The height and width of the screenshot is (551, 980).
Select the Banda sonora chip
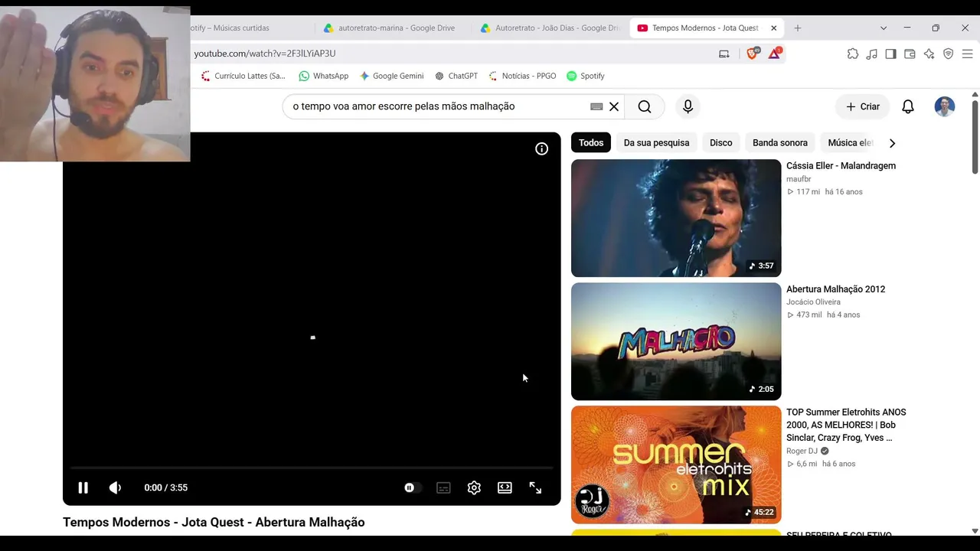pos(780,142)
